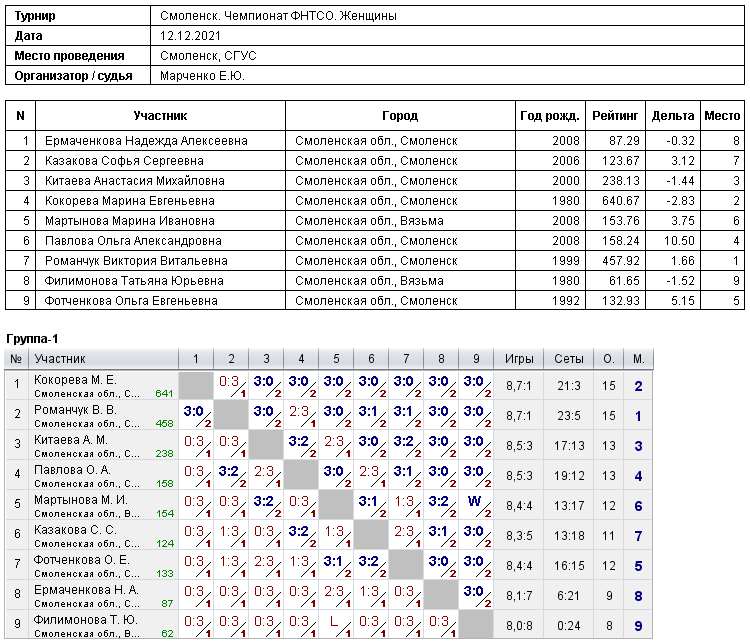Click the 'Год рожд.' column header
The image size is (750, 644).
pyautogui.click(x=548, y=116)
